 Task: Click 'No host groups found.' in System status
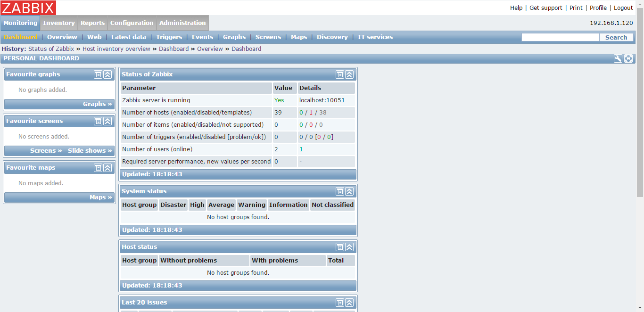pyautogui.click(x=238, y=217)
